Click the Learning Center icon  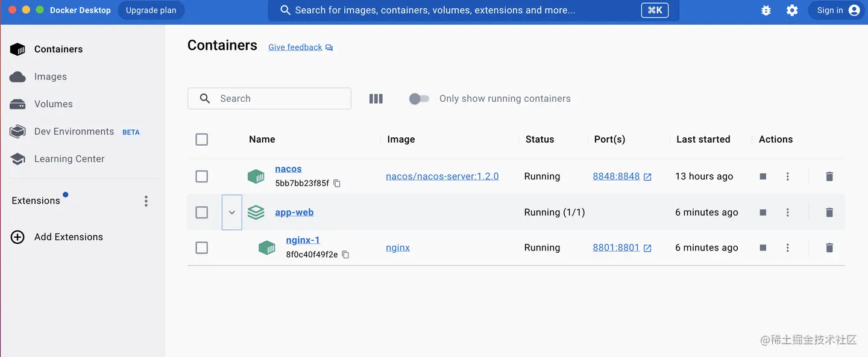click(18, 159)
